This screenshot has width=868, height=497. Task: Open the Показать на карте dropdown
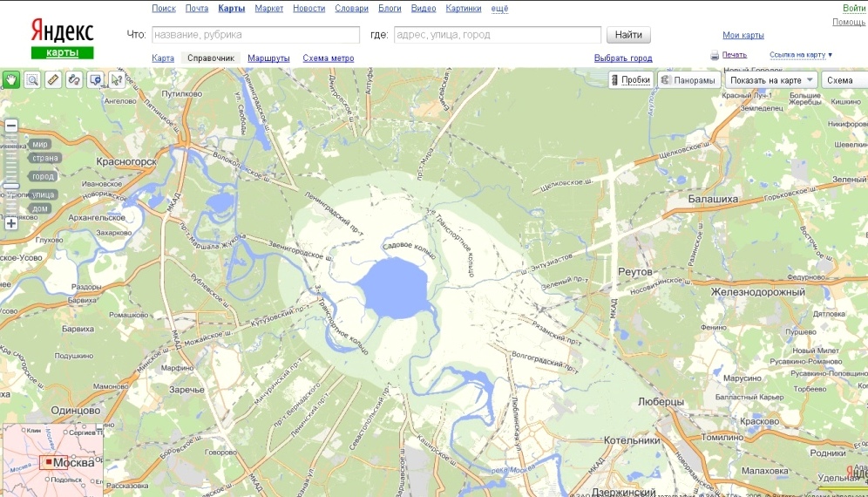tap(771, 80)
